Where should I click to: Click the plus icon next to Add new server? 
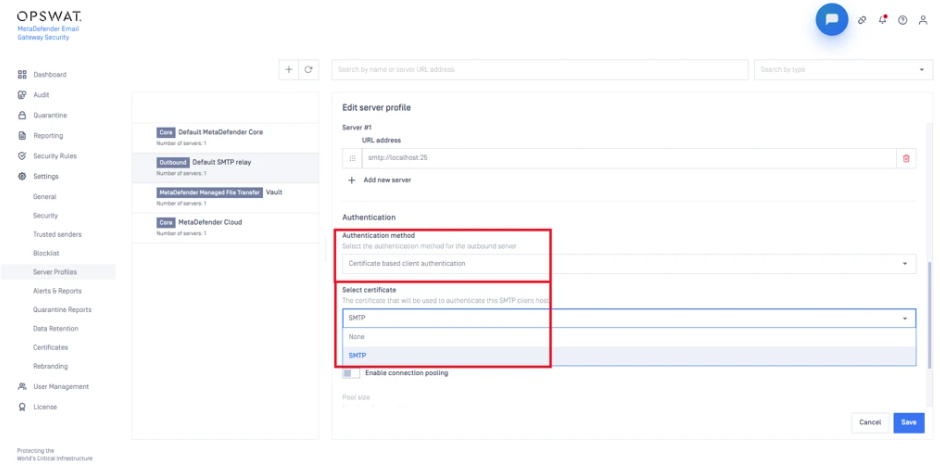pyautogui.click(x=352, y=180)
